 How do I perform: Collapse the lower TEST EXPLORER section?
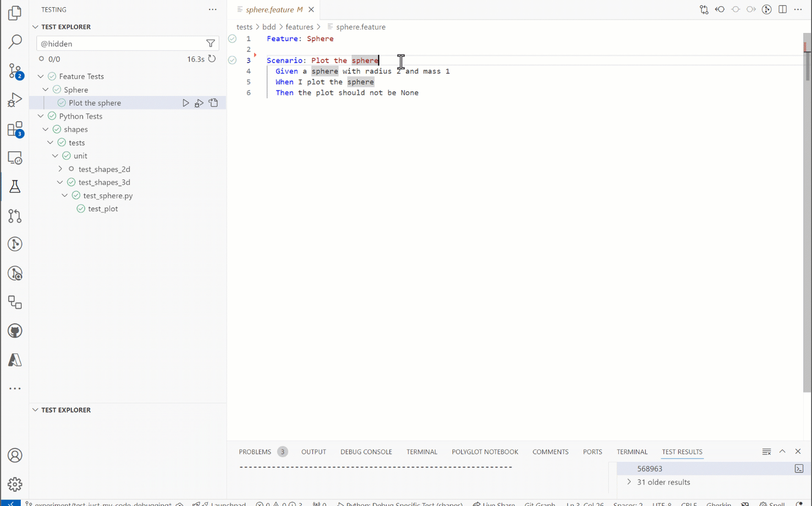35,410
